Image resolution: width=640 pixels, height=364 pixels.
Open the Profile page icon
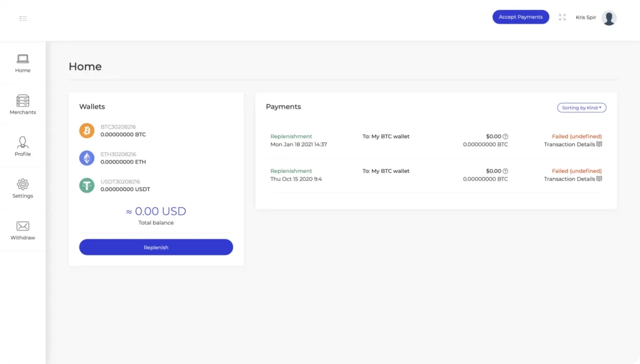(23, 142)
